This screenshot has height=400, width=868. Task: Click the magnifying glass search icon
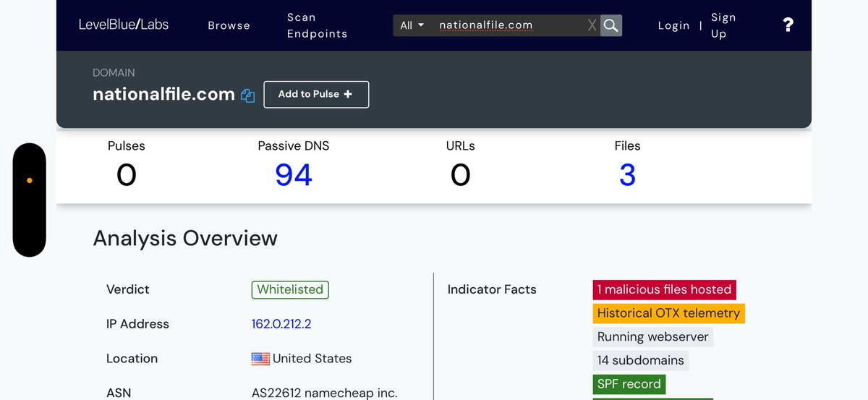point(611,25)
